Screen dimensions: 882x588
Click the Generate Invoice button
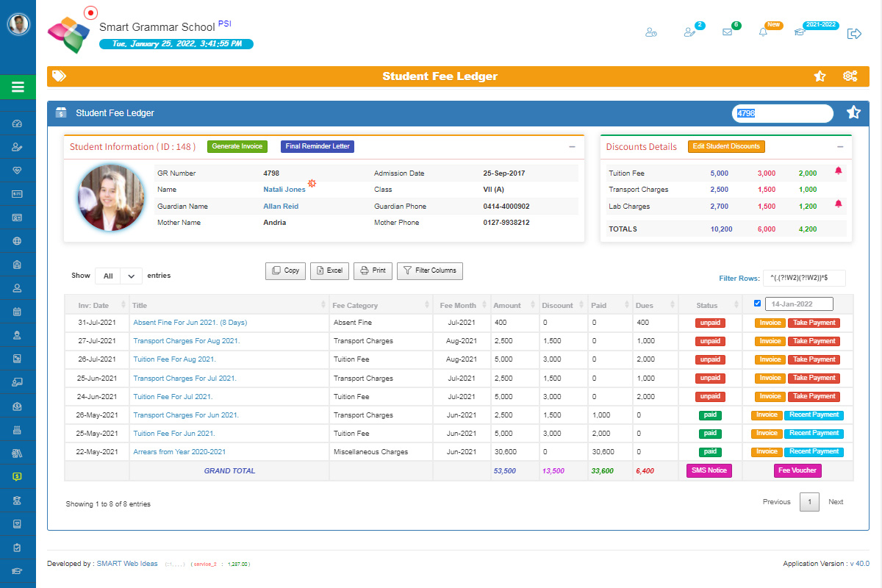point(237,146)
